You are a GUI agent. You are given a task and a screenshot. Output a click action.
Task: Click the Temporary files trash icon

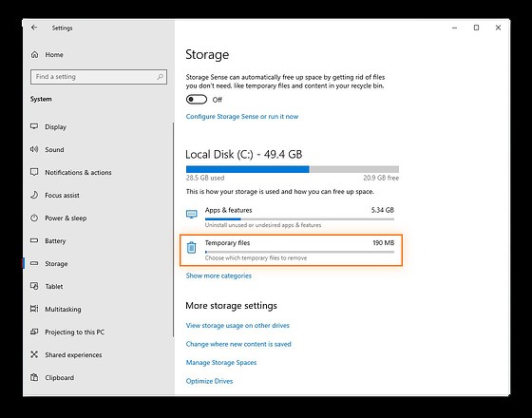(x=191, y=247)
